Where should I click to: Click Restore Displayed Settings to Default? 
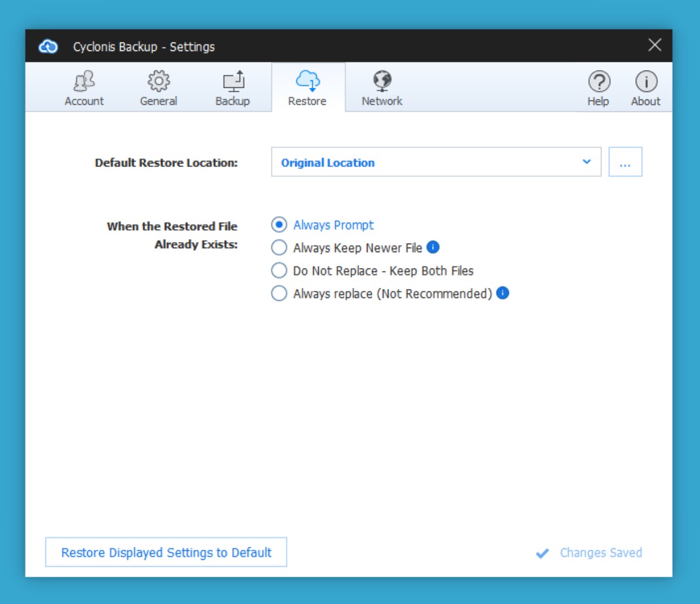click(166, 552)
